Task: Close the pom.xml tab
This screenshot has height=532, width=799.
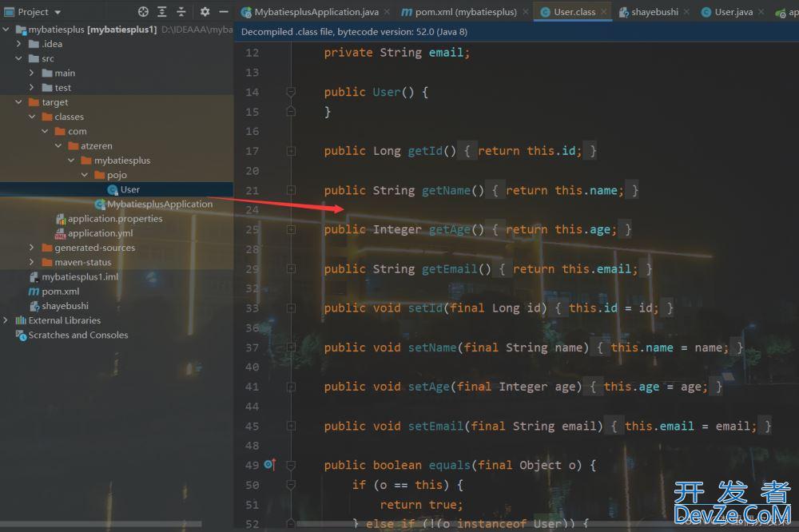Action: tap(526, 12)
